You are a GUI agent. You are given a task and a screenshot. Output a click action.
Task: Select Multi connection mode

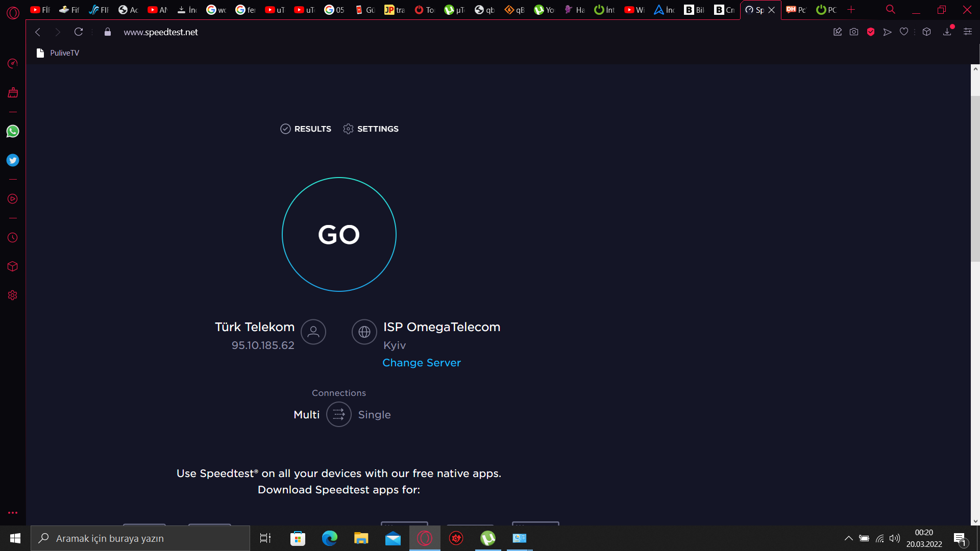[306, 415]
